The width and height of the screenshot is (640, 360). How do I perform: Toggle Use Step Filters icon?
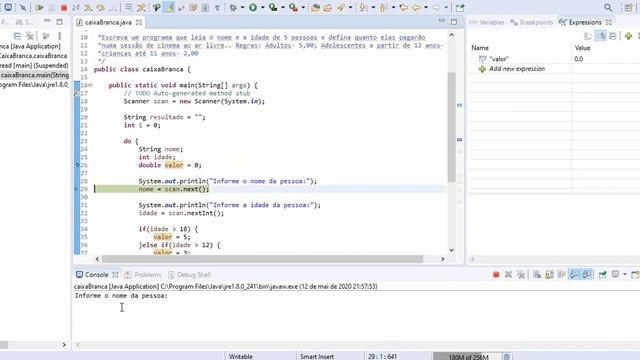141,7
